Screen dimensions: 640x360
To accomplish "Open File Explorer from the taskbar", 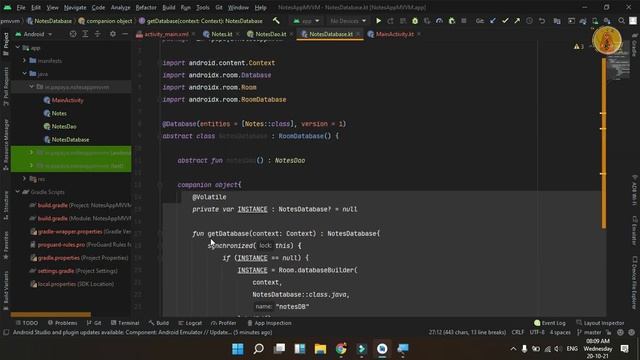I will coord(320,349).
